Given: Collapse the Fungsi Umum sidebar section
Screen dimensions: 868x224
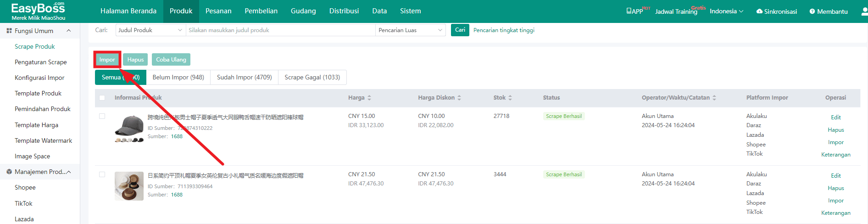Looking at the screenshot, I should 69,31.
